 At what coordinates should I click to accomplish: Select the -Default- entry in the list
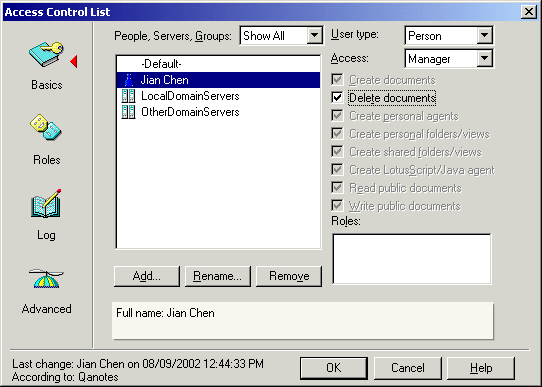point(218,64)
